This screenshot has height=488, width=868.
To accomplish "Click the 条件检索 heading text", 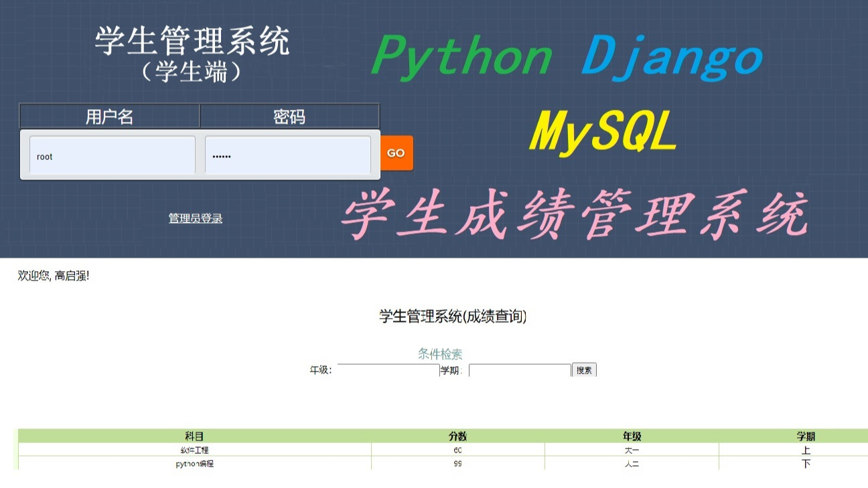I will tap(440, 353).
